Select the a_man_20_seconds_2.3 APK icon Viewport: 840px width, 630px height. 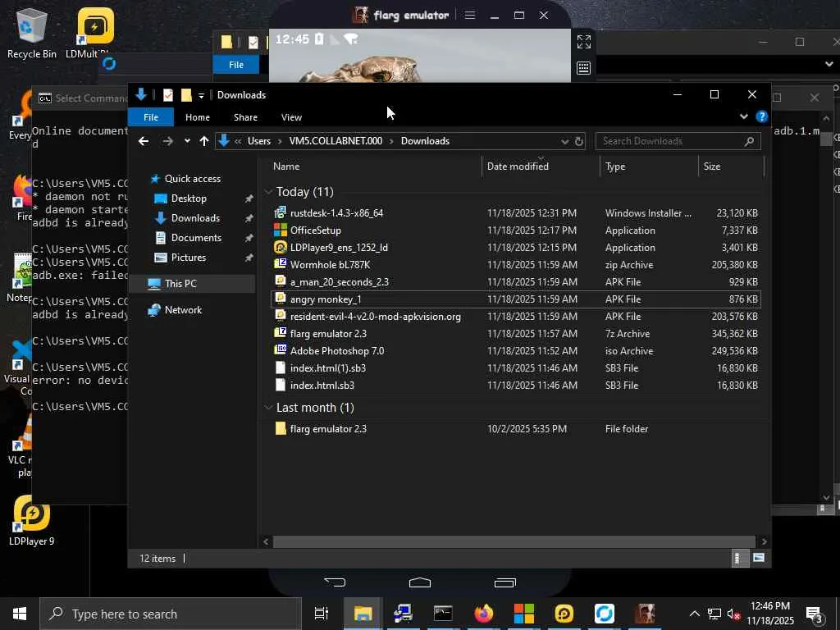tap(281, 282)
